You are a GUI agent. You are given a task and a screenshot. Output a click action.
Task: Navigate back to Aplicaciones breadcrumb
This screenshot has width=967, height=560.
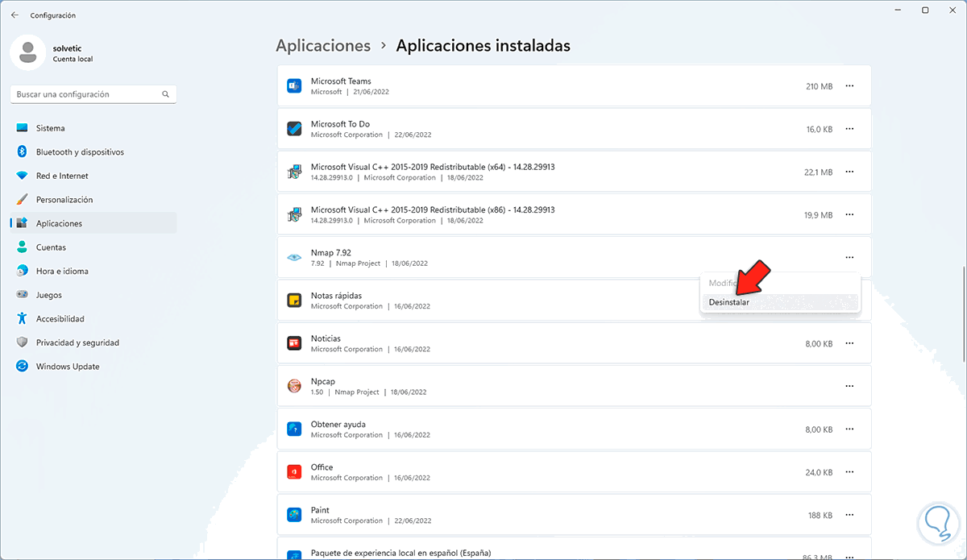[x=323, y=46]
